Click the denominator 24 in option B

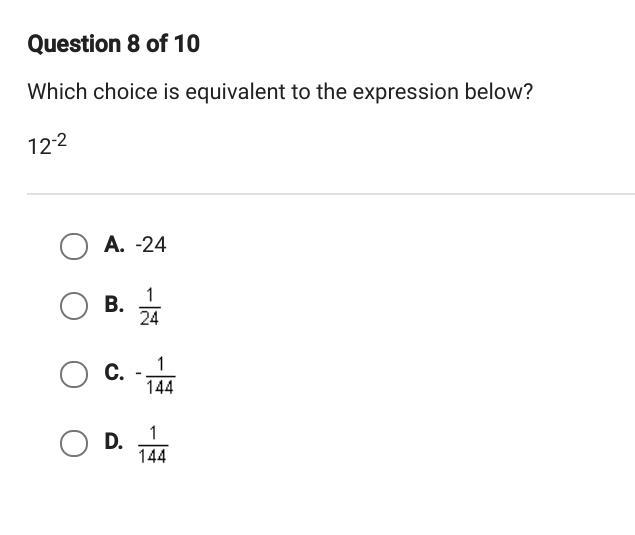click(x=149, y=318)
